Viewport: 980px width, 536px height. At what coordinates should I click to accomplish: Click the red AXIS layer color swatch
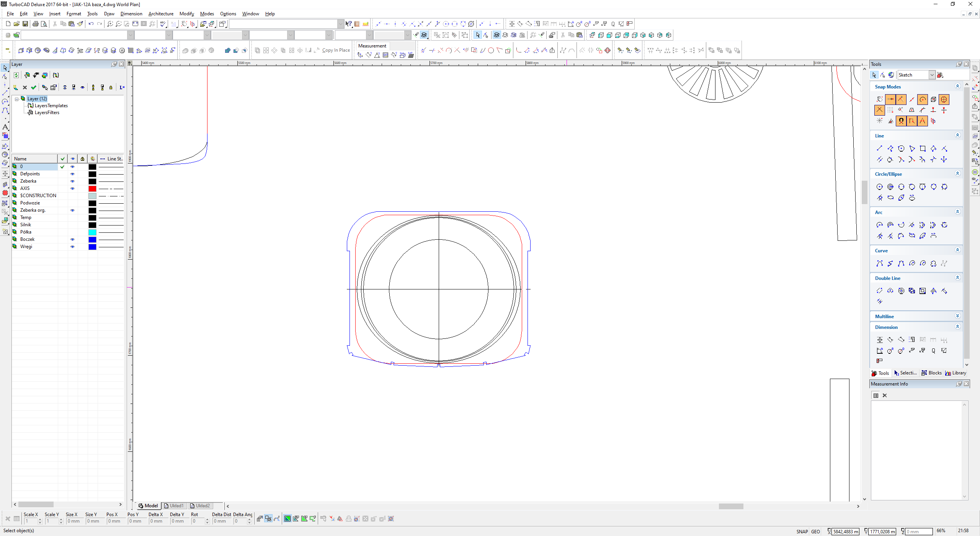pyautogui.click(x=92, y=188)
